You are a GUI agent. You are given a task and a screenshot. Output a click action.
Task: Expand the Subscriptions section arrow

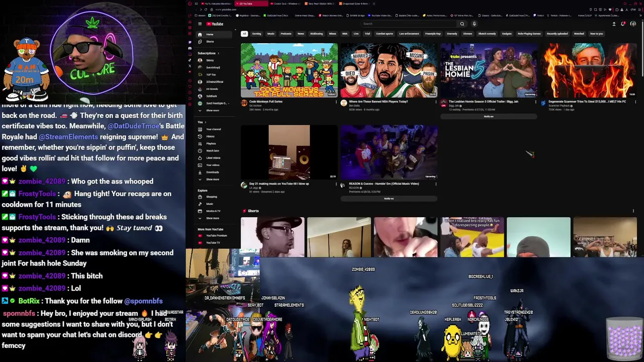218,53
